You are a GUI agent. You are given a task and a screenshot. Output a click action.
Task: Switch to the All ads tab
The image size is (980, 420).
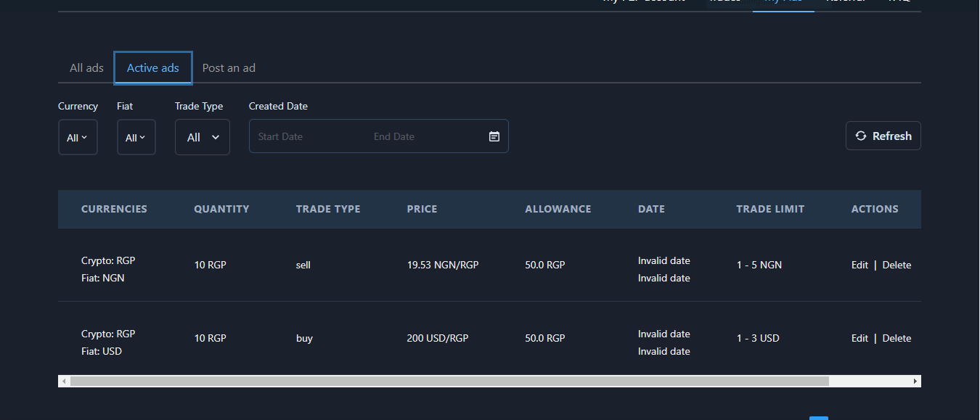click(x=86, y=68)
